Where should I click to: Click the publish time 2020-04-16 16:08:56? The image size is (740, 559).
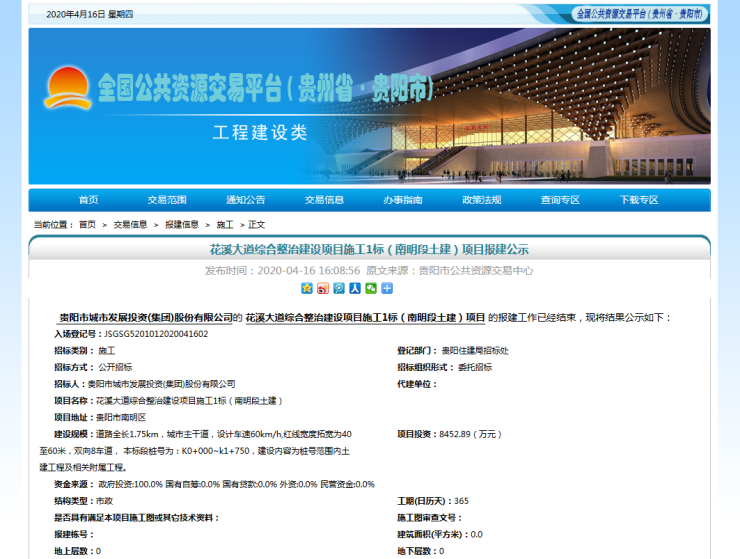309,271
